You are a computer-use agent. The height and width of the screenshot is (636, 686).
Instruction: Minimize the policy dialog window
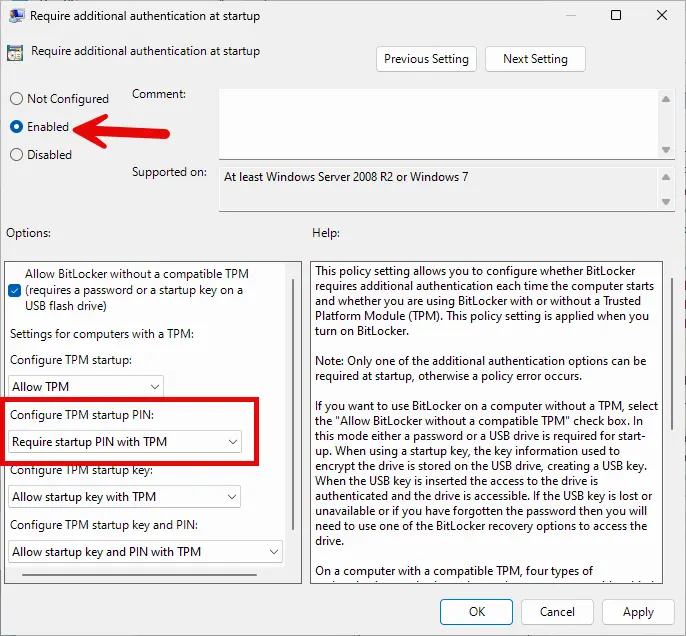click(570, 15)
